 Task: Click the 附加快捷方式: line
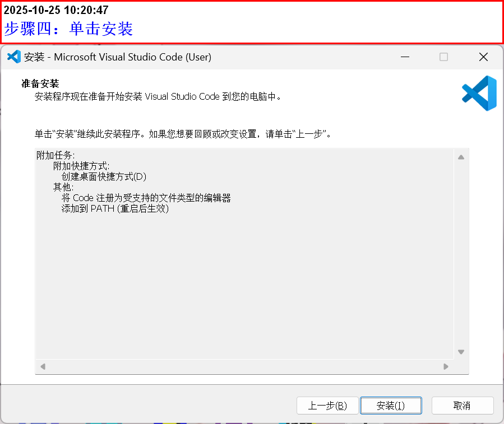click(81, 166)
